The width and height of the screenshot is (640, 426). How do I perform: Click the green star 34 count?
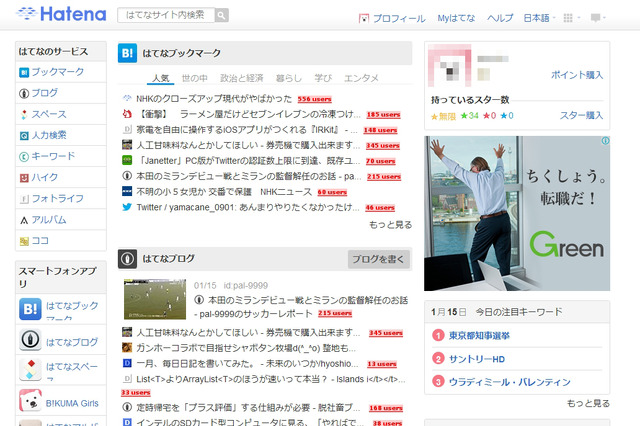point(469,116)
